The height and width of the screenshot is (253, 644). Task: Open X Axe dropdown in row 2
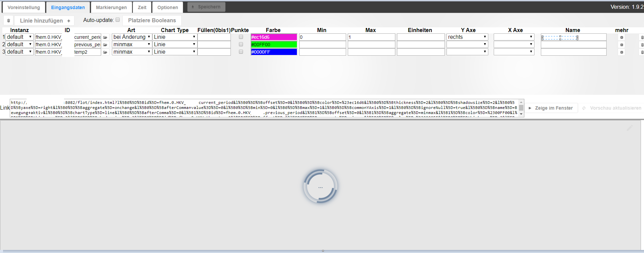pyautogui.click(x=514, y=45)
